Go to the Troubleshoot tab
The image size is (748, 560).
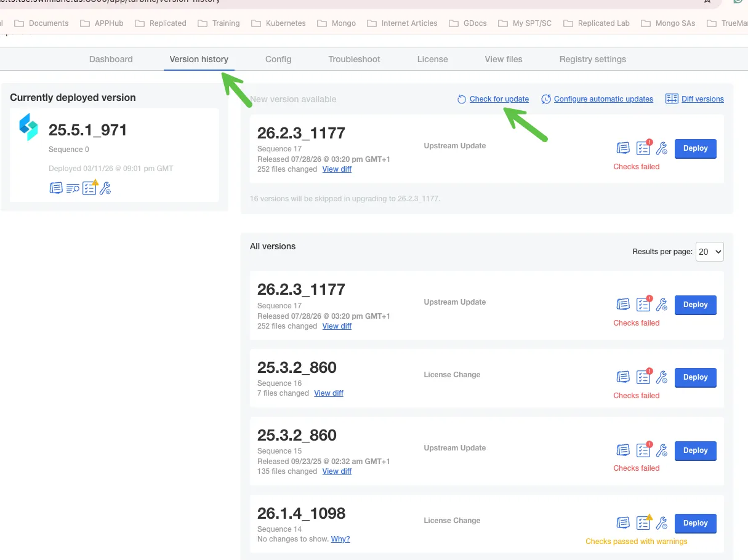click(354, 59)
